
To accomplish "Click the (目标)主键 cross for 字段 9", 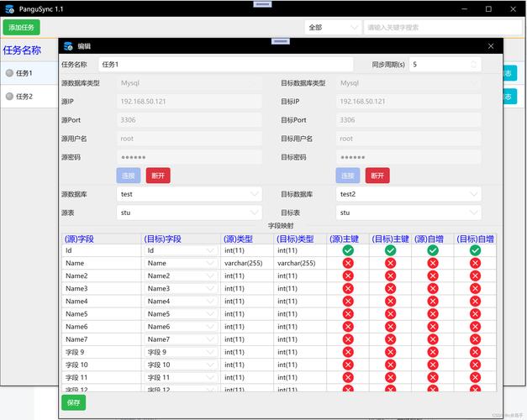I will click(390, 352).
